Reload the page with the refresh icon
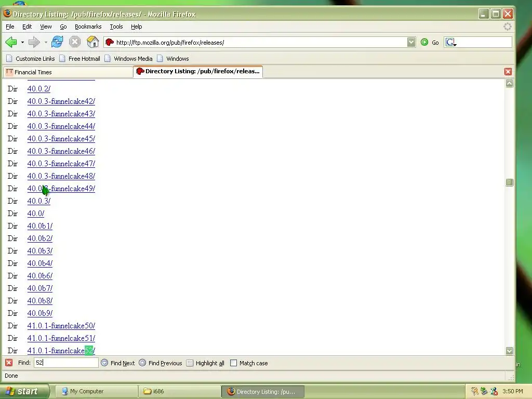This screenshot has width=532, height=399. 57,42
